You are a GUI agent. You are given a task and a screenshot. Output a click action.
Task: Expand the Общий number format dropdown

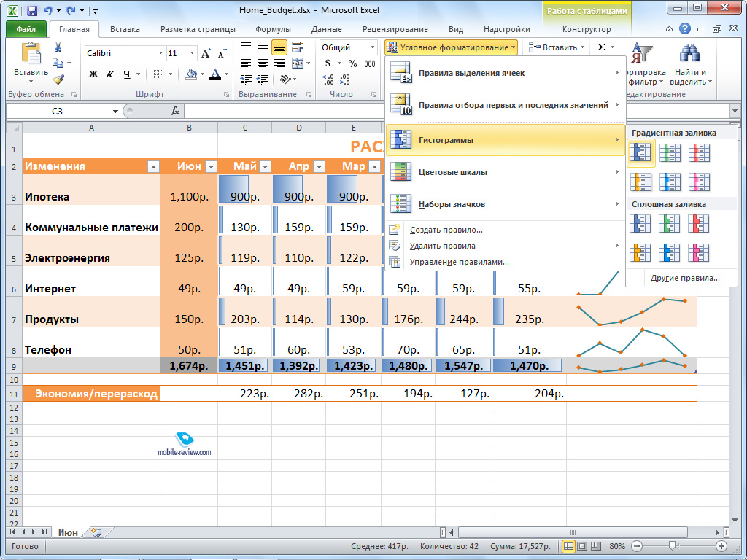point(373,47)
